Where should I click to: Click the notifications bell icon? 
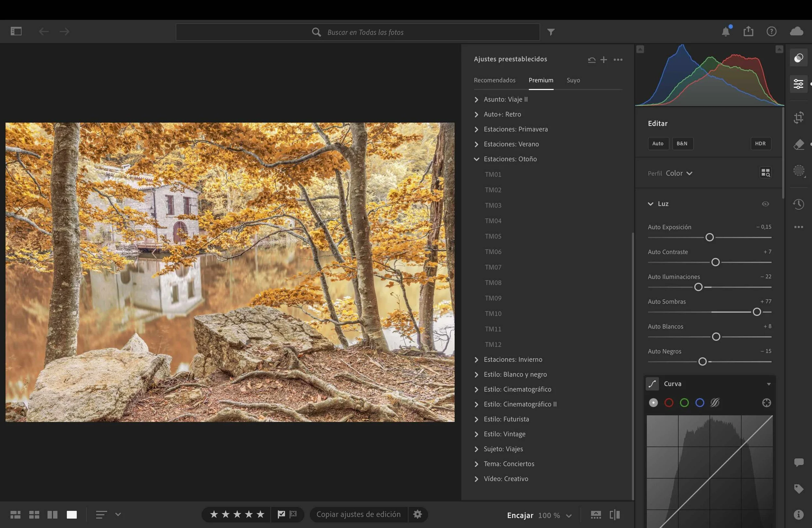click(x=725, y=32)
